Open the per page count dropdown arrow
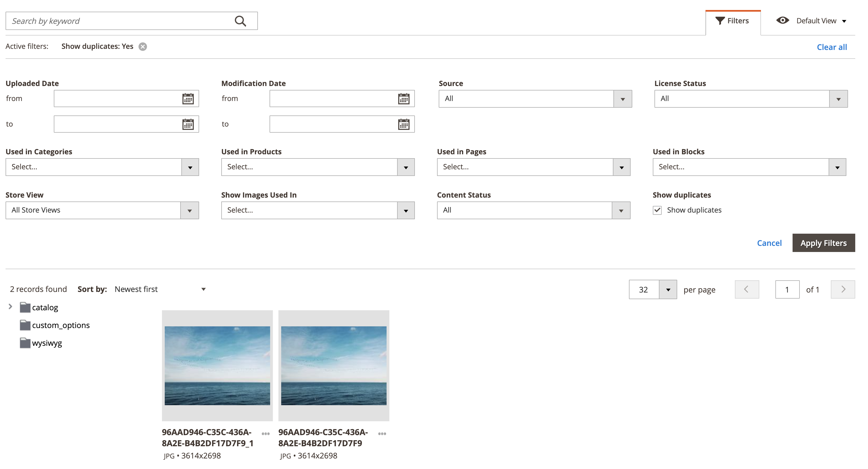The width and height of the screenshot is (868, 469). pyautogui.click(x=668, y=290)
